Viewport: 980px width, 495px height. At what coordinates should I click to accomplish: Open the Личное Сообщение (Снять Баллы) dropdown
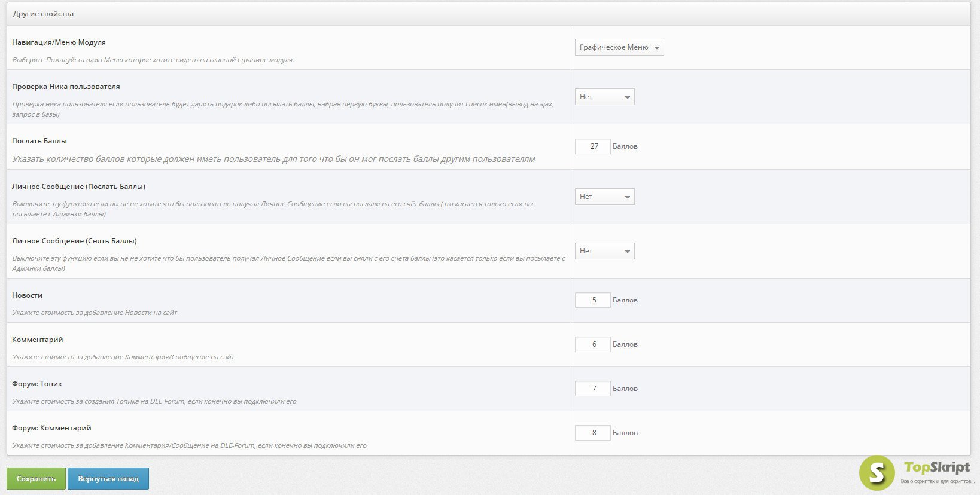click(x=604, y=251)
